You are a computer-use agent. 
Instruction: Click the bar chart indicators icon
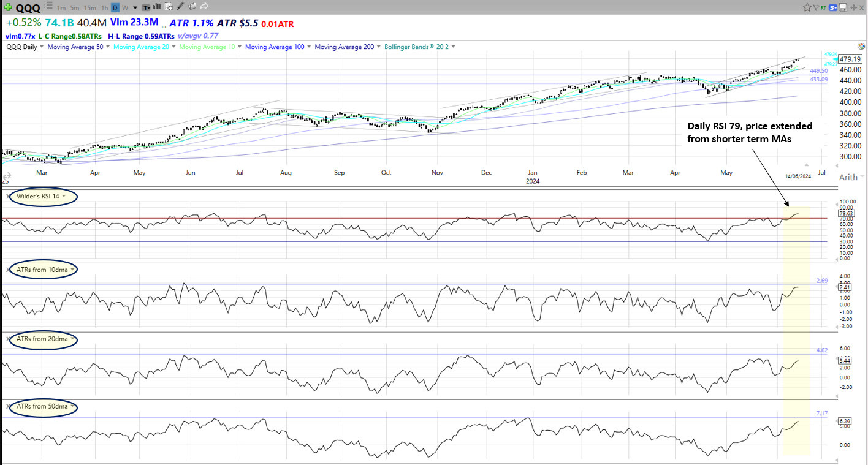(156, 7)
